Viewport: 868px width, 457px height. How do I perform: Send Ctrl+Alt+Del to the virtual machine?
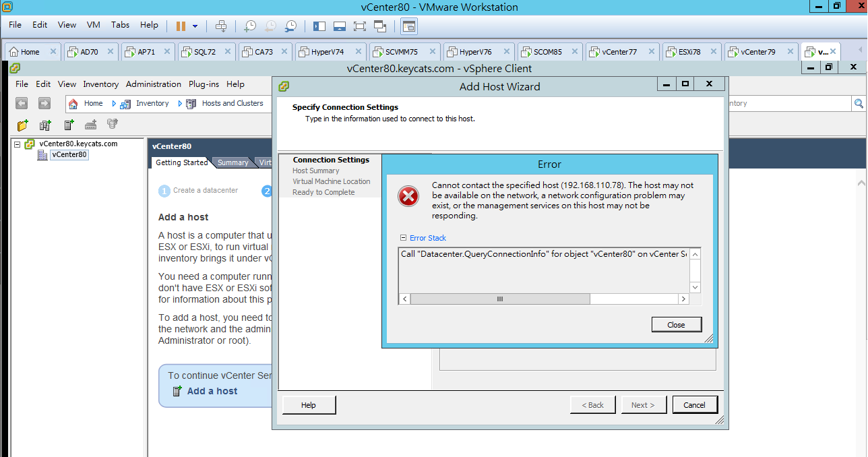click(x=220, y=26)
